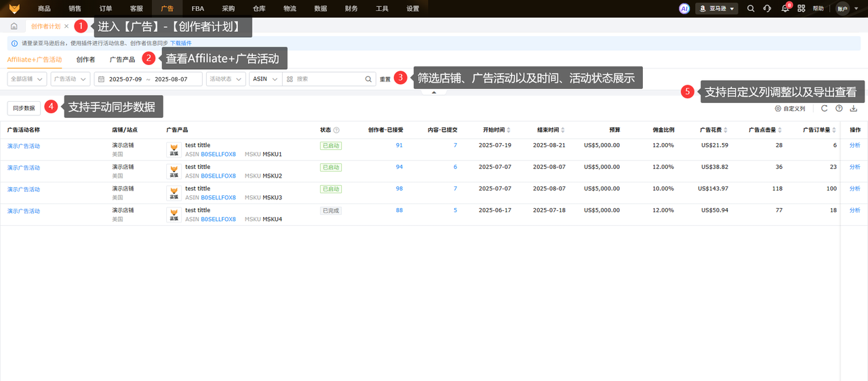Open the 广告 menu

tap(167, 8)
